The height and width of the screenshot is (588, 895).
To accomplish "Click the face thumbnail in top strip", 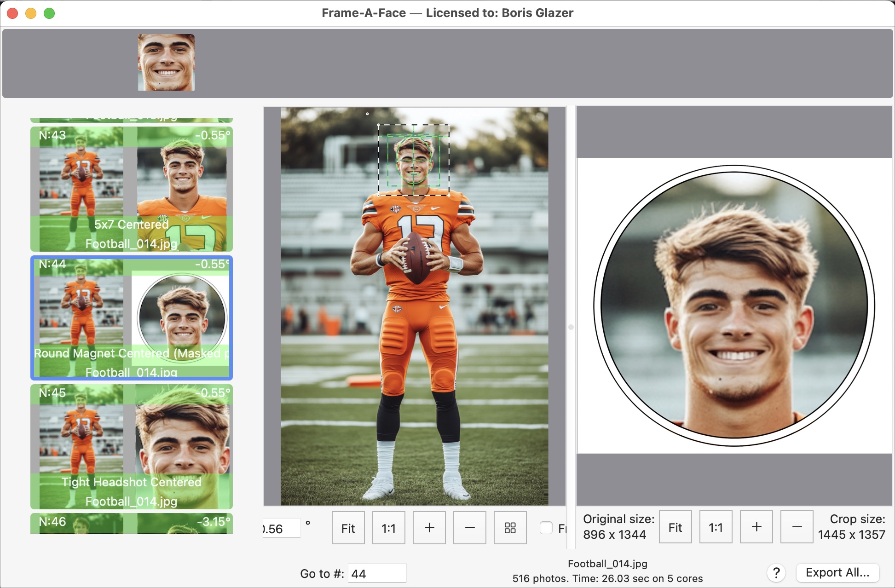I will click(x=166, y=62).
